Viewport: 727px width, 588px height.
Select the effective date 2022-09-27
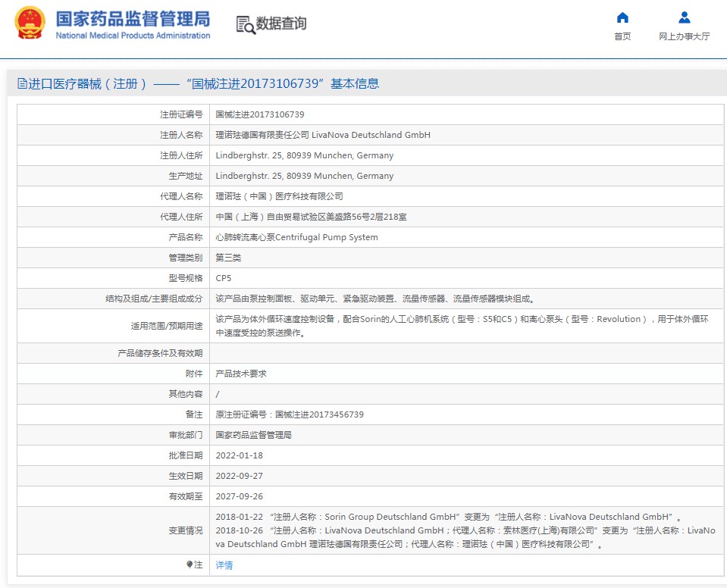click(x=240, y=475)
